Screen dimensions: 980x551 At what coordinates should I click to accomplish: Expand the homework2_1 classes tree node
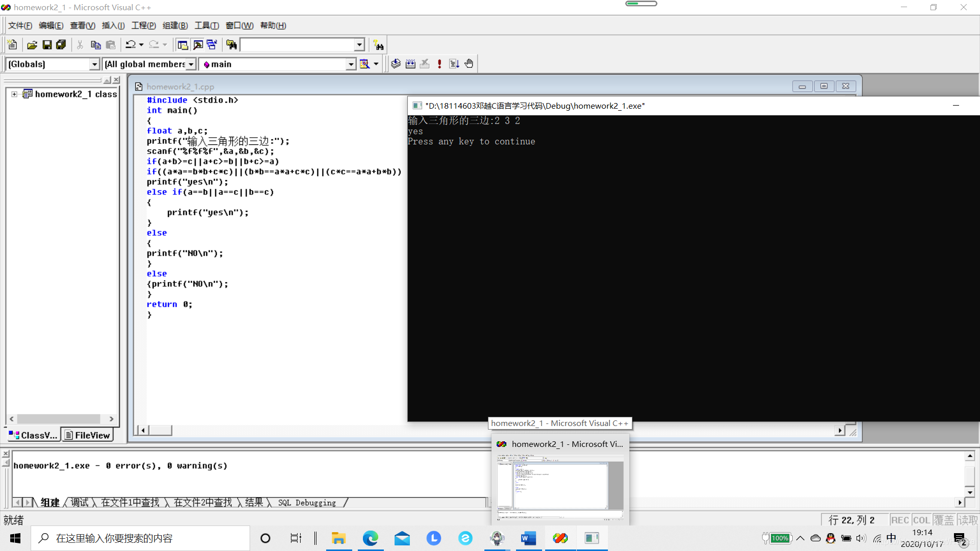14,94
